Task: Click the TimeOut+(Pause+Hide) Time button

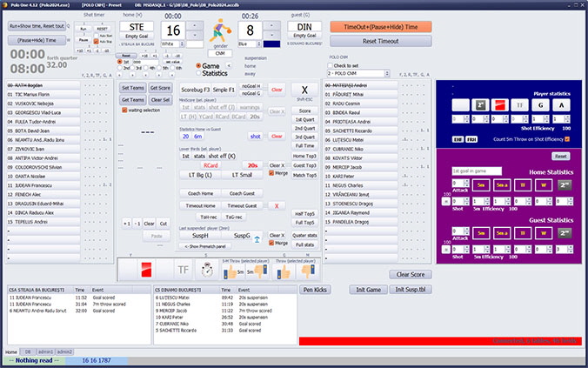Action: [381, 27]
